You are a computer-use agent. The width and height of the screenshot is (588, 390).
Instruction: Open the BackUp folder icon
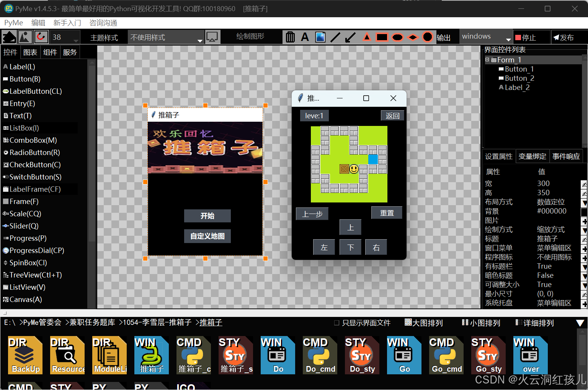[25, 355]
